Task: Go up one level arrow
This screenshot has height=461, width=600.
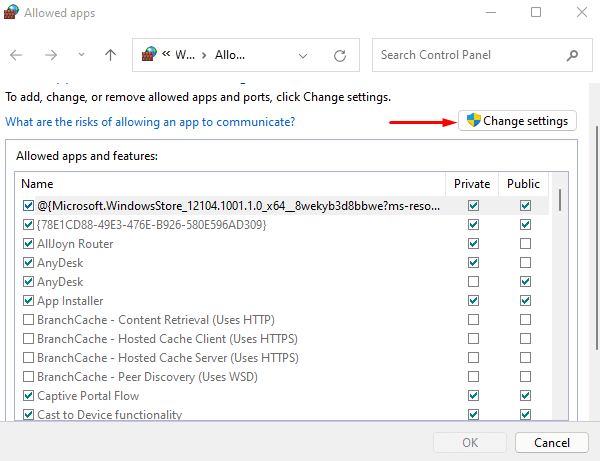Action: tap(110, 55)
